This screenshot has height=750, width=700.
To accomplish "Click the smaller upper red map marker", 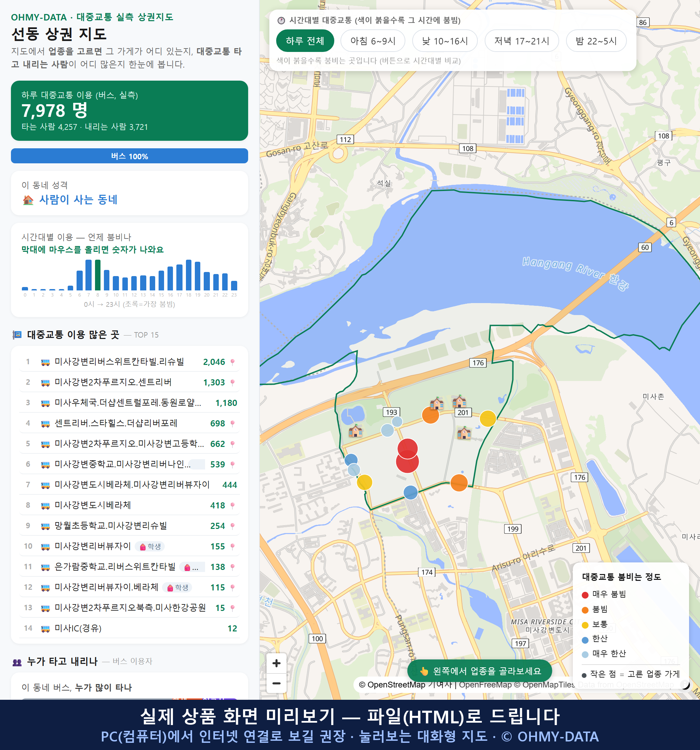I will coord(407,447).
